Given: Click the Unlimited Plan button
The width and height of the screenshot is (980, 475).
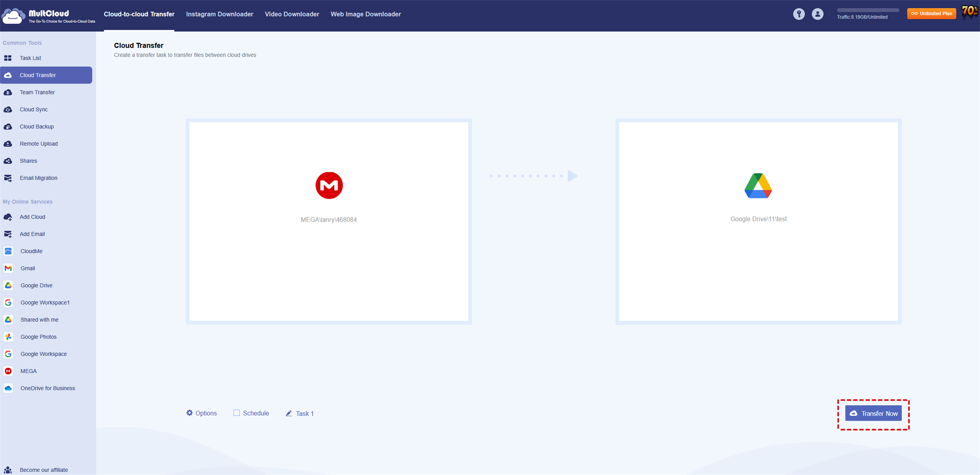Looking at the screenshot, I should coord(932,14).
